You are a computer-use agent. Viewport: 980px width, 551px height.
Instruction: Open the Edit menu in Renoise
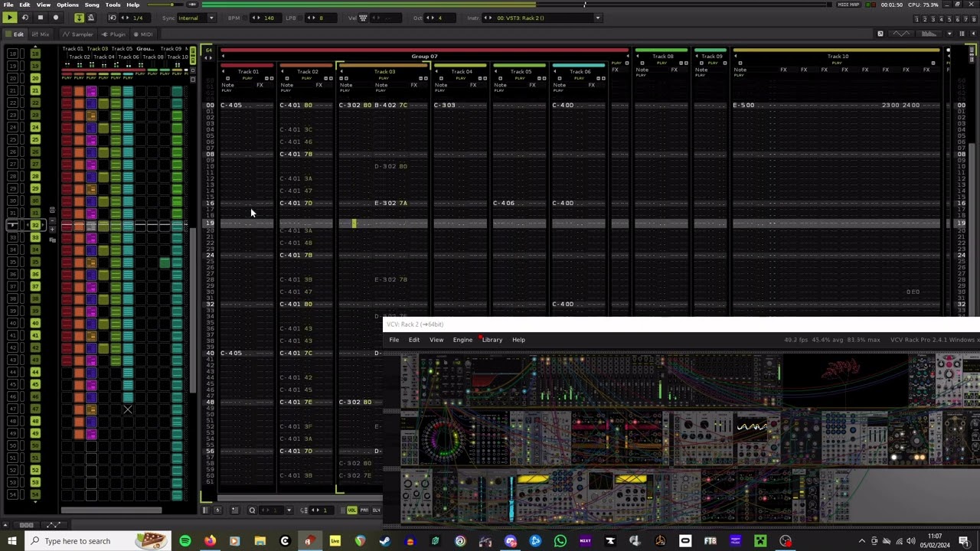point(24,5)
